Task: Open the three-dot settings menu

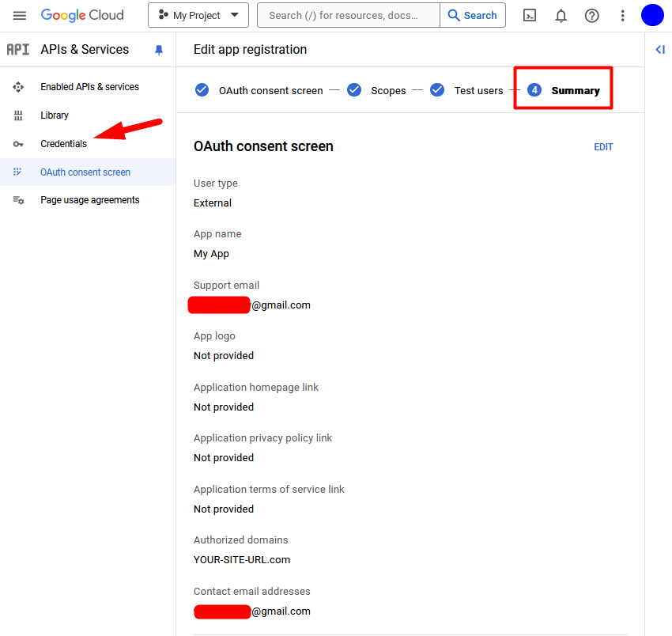Action: pyautogui.click(x=622, y=16)
